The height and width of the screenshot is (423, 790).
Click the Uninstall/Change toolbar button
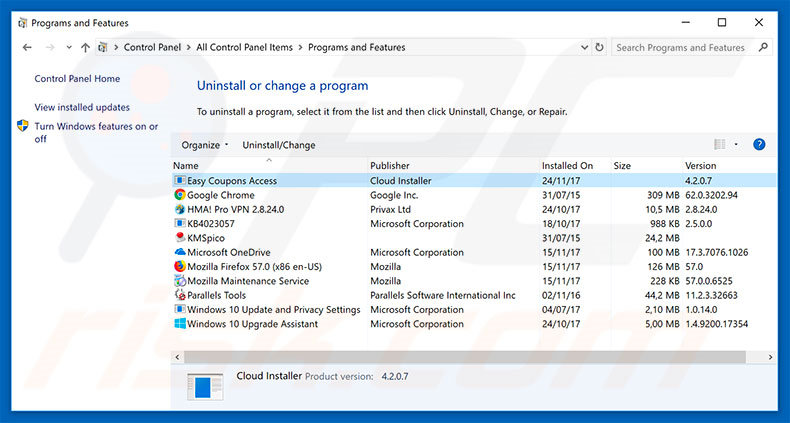click(x=278, y=145)
